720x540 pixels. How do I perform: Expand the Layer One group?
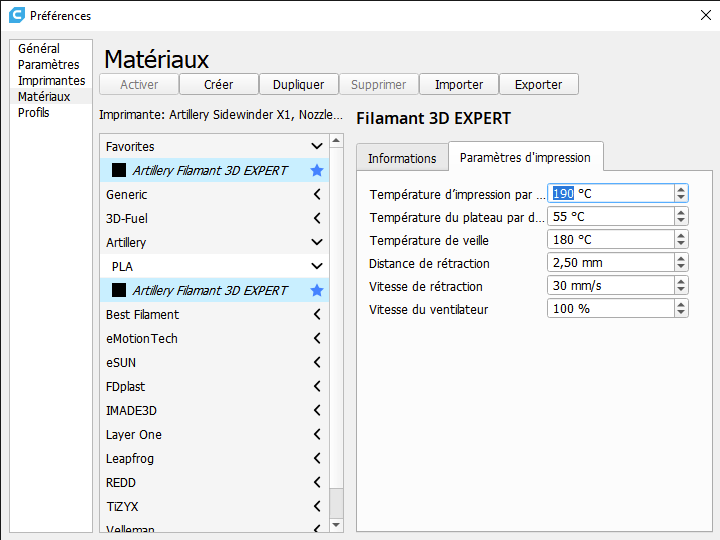(x=317, y=434)
